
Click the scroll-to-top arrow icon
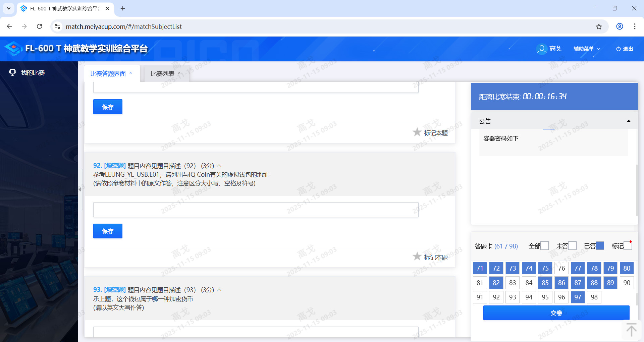click(631, 330)
